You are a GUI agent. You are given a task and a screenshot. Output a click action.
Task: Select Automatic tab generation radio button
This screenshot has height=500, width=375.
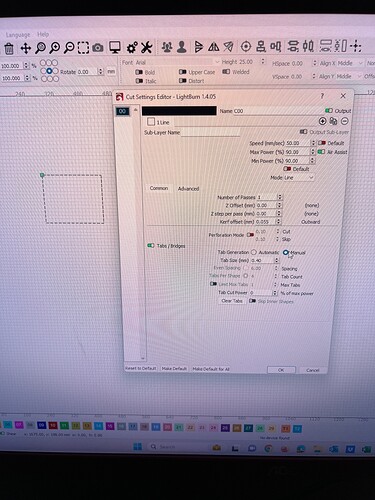(x=254, y=252)
